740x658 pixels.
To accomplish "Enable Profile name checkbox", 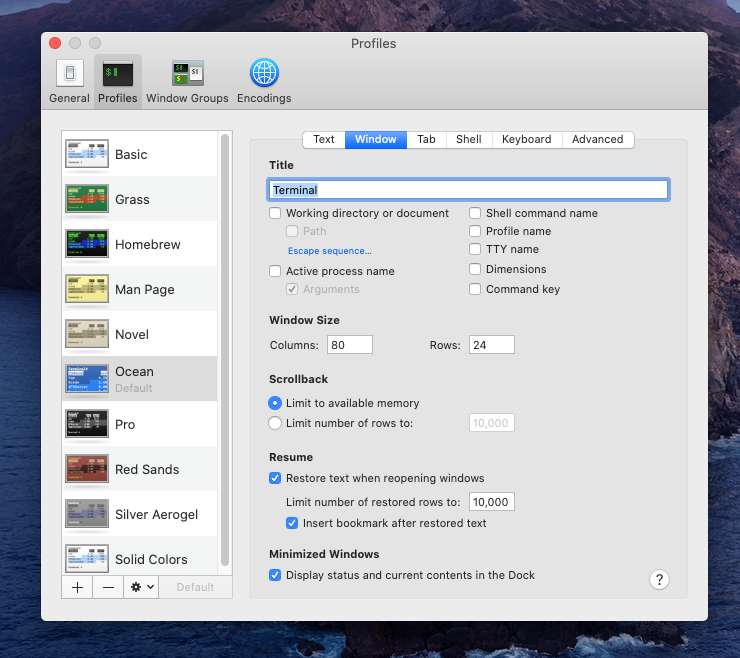I will coord(475,231).
